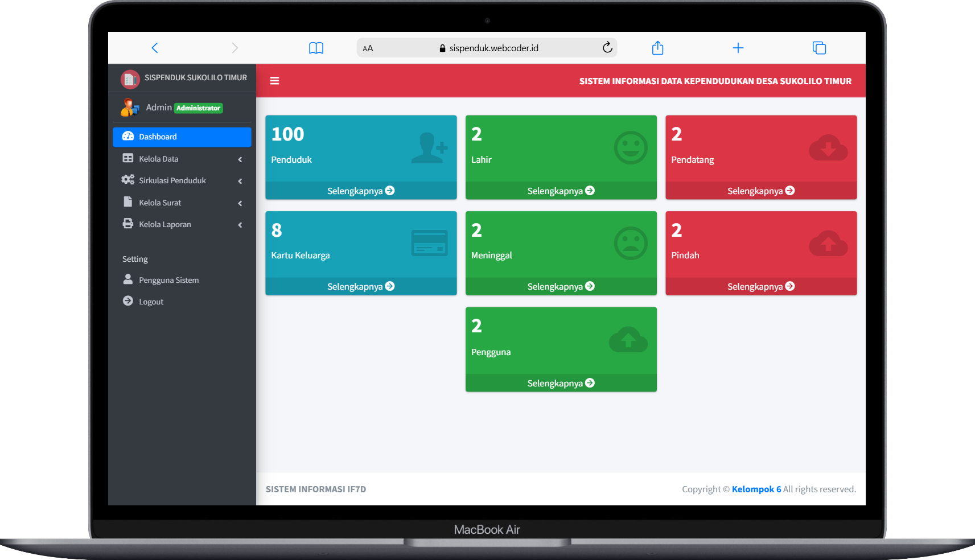Click Selengkapnya on Pengguna card
This screenshot has width=975, height=560.
(561, 383)
